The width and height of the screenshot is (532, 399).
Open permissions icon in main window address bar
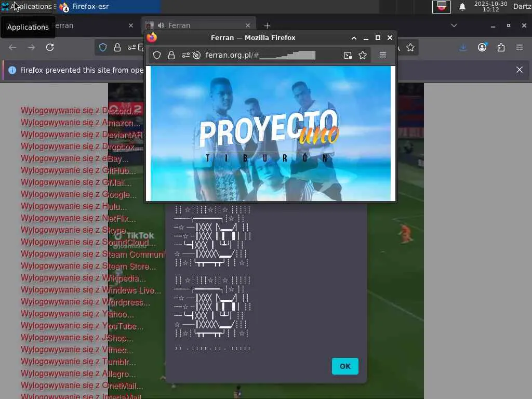pyautogui.click(x=132, y=47)
